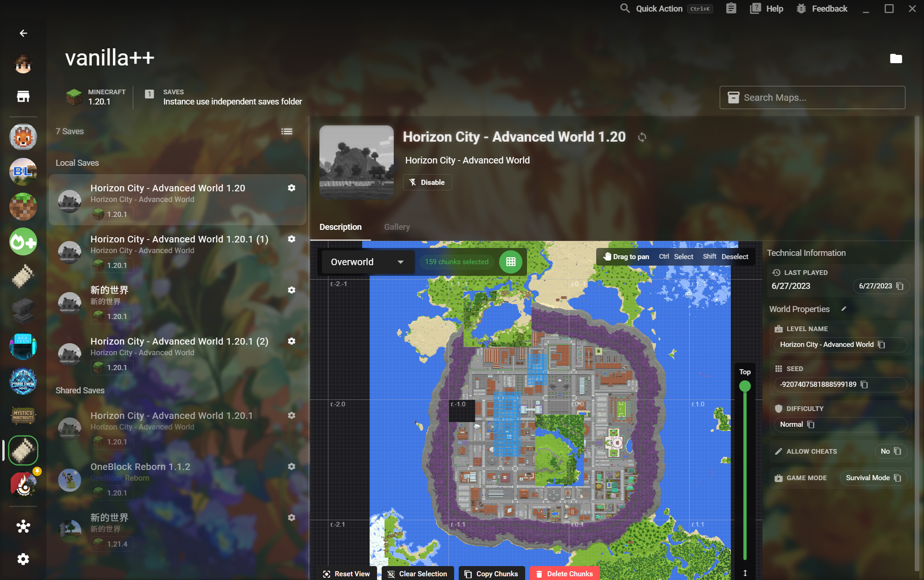Open settings gear for 新的世界 1.20.1 save
The width and height of the screenshot is (924, 580).
(x=292, y=290)
